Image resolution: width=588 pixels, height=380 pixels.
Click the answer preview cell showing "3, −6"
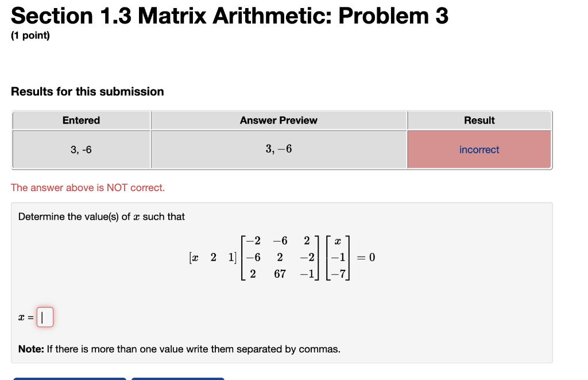[x=278, y=149]
